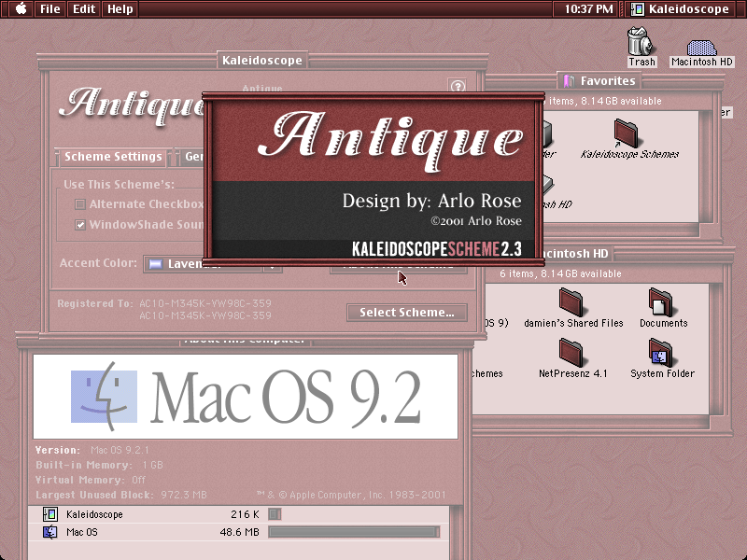
Task: Click the Select Scheme... button
Action: point(407,313)
